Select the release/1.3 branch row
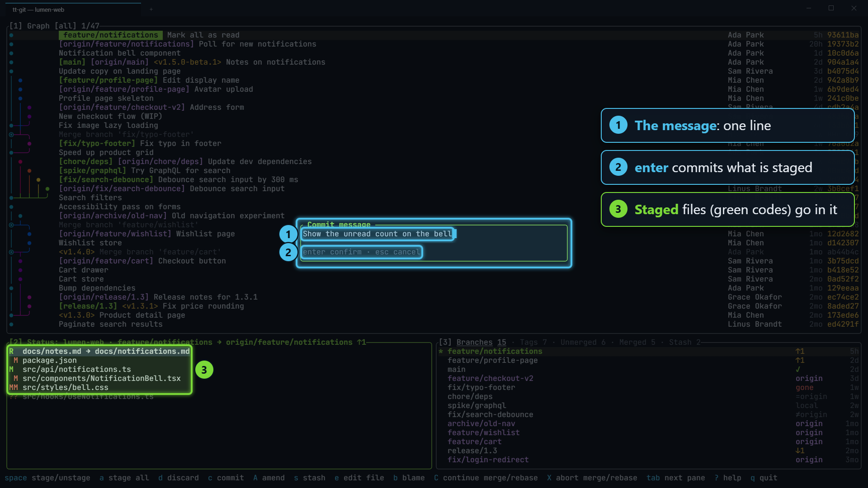Image resolution: width=868 pixels, height=488 pixels. pyautogui.click(x=649, y=450)
